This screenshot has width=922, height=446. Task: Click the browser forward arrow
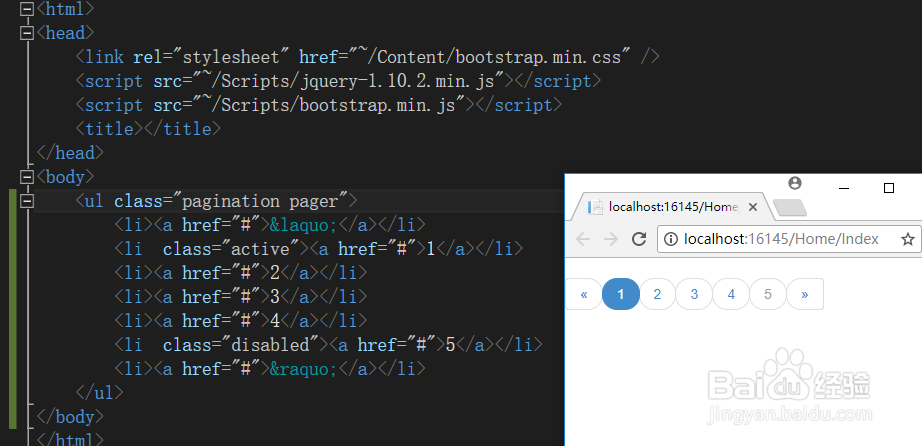(x=611, y=239)
